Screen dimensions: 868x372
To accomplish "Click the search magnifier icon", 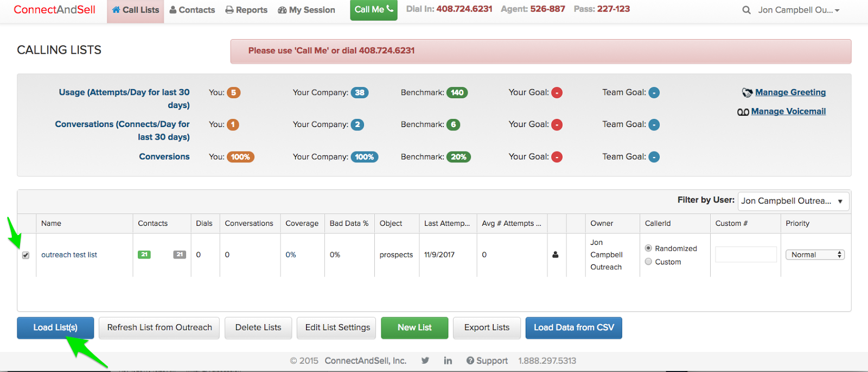I will [746, 10].
